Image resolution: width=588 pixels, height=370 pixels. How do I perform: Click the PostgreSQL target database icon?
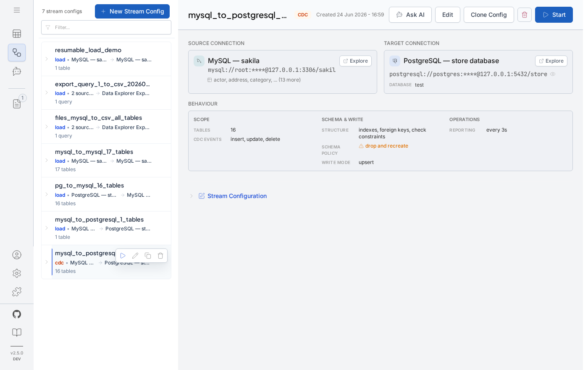[x=395, y=61]
